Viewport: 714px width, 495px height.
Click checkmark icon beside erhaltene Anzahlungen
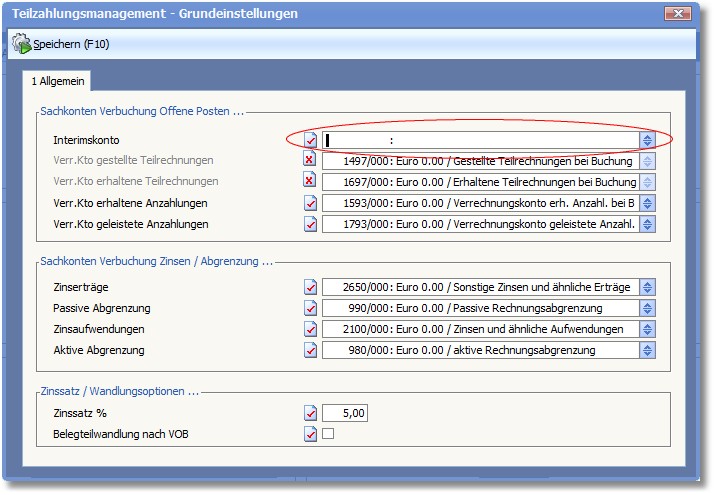(x=311, y=203)
